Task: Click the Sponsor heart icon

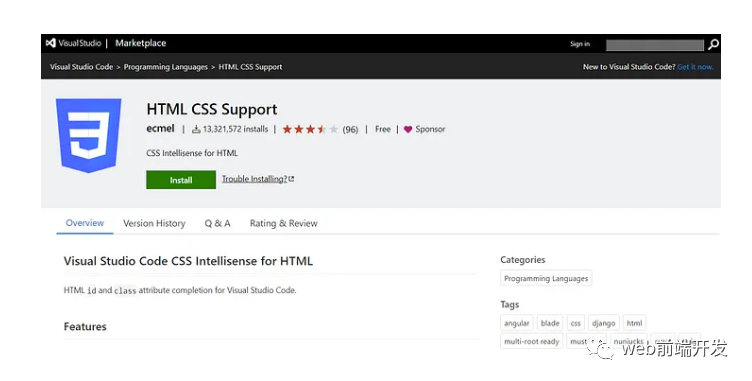Action: (x=408, y=129)
